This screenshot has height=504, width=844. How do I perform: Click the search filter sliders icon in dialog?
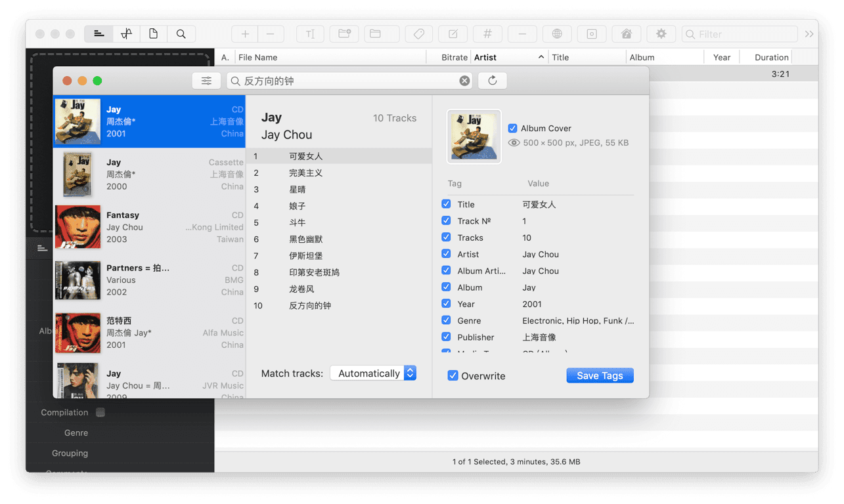click(x=206, y=80)
